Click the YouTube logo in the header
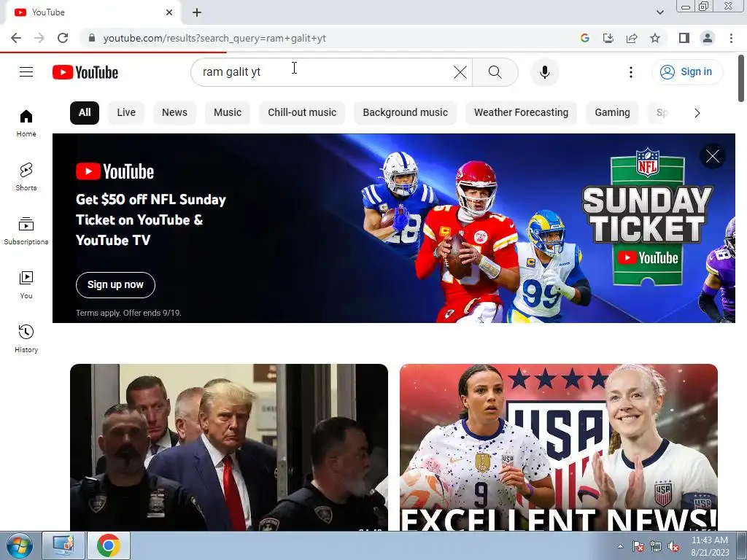 [85, 72]
